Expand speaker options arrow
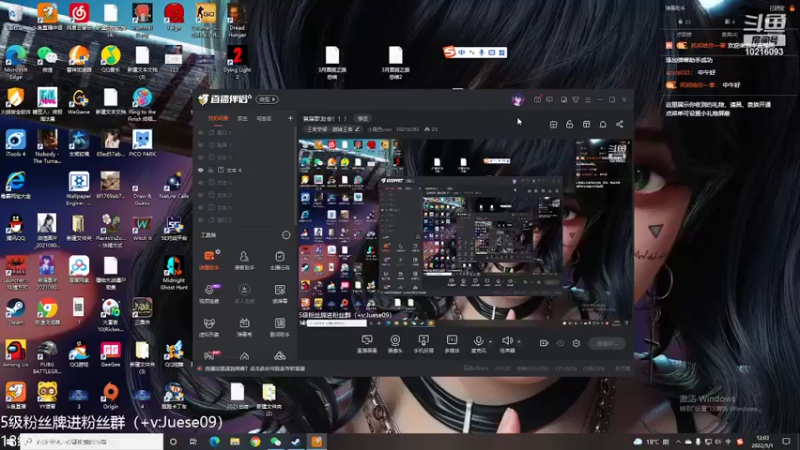The height and width of the screenshot is (450, 800). (519, 341)
